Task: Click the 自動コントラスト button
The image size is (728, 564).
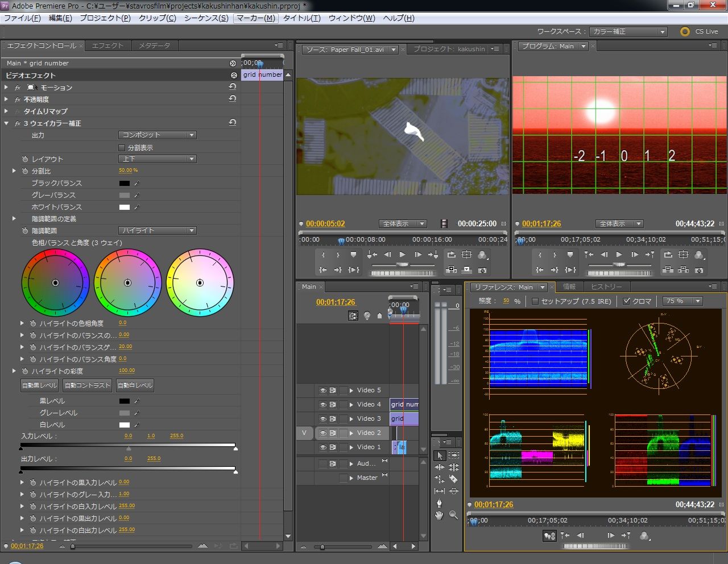Action: tap(87, 385)
